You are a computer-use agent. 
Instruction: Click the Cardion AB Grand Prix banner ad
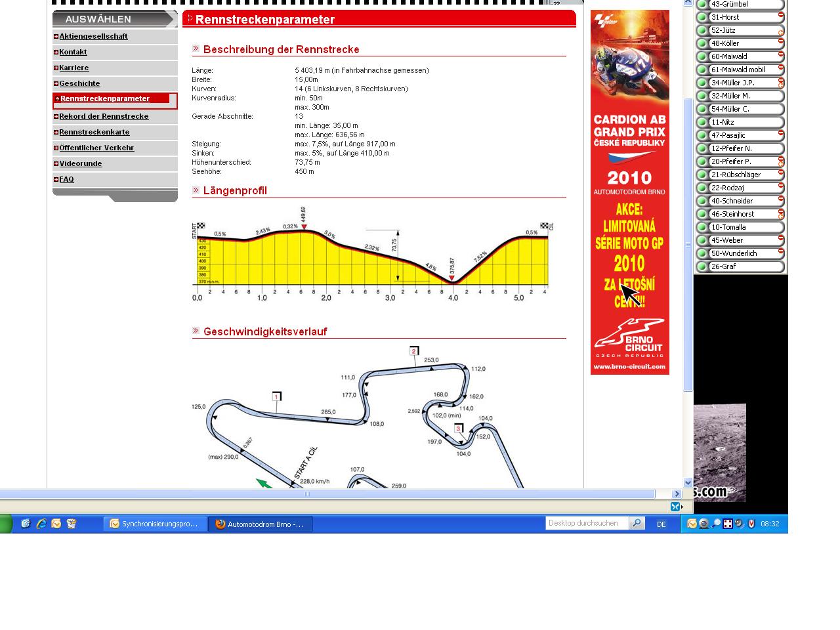629,192
